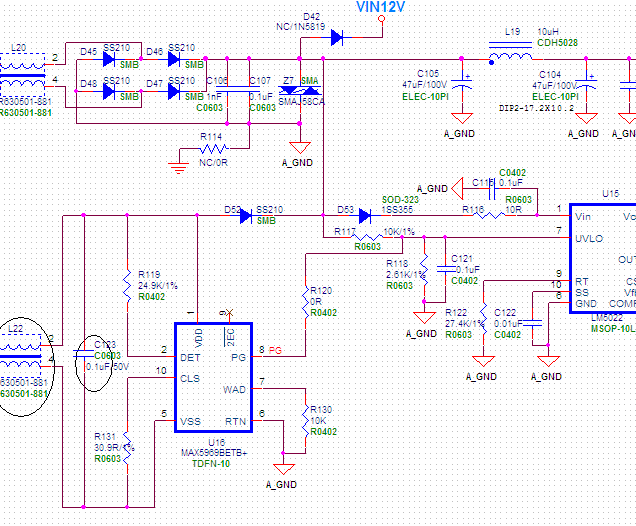Click the CDH5028 footprint label
Screen dimensions: 636x526
(x=557, y=43)
